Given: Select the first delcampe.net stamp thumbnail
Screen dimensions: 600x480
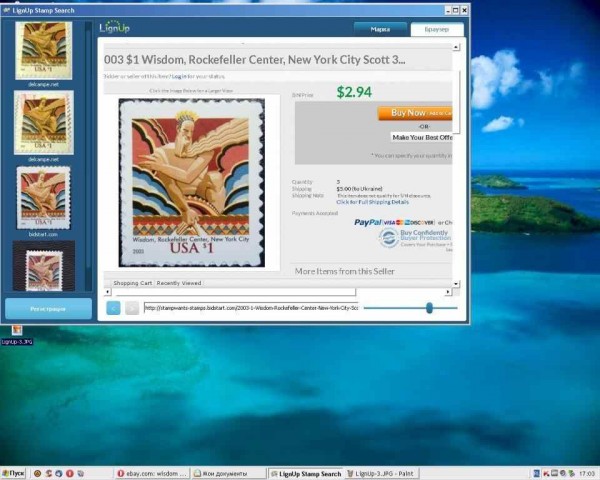Looking at the screenshot, I should 44,51.
